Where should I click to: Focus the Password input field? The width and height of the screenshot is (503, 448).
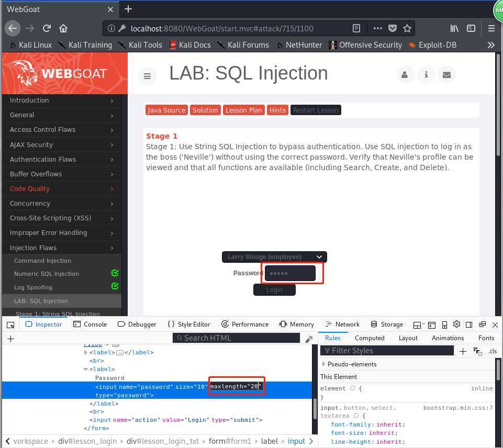290,274
